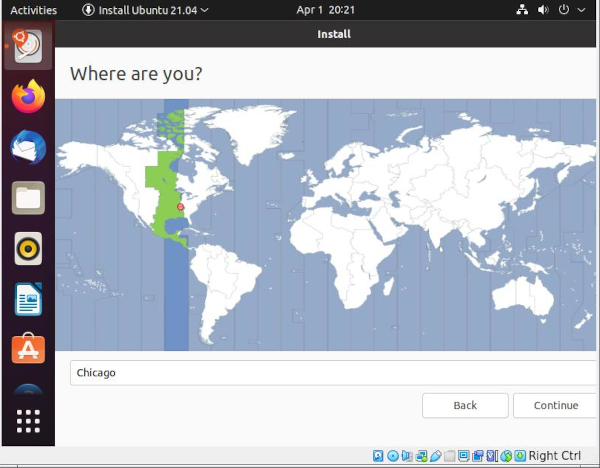Launch Thunderbird mail from the dock
Image resolution: width=600 pixels, height=468 pixels.
tap(28, 148)
